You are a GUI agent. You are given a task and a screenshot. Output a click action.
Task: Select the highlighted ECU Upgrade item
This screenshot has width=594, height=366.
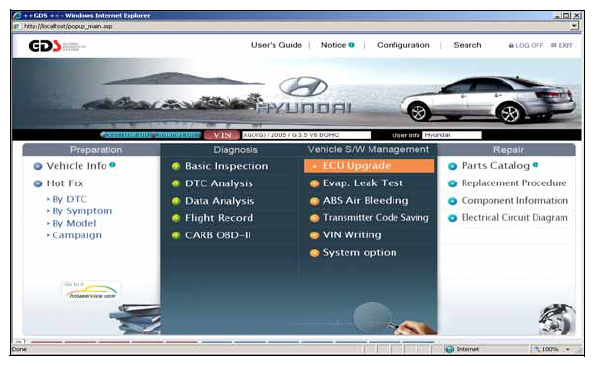click(369, 166)
